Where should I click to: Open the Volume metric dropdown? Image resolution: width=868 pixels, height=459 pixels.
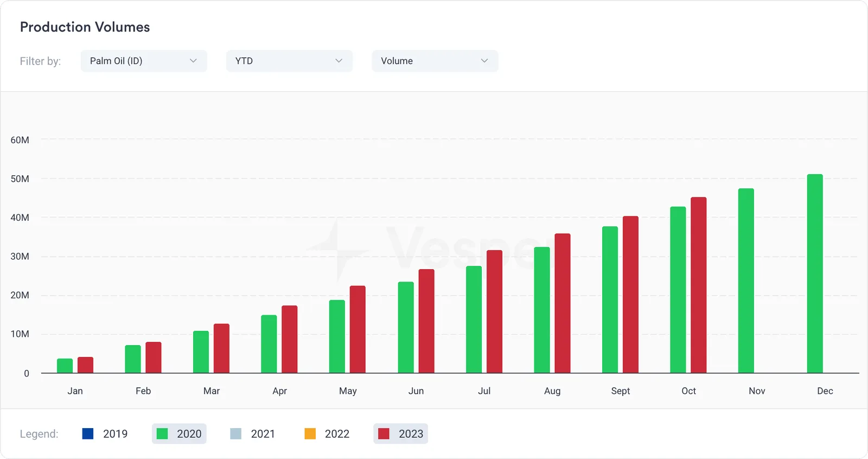pos(435,61)
